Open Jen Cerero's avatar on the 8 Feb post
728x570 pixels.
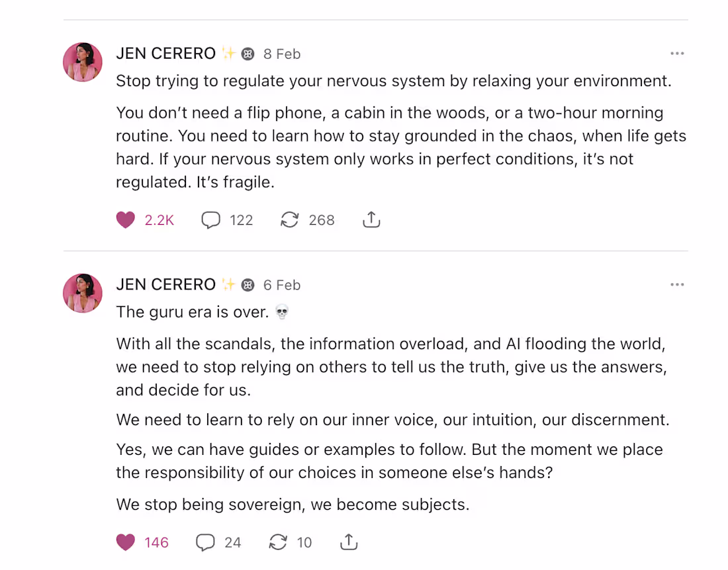tap(83, 62)
